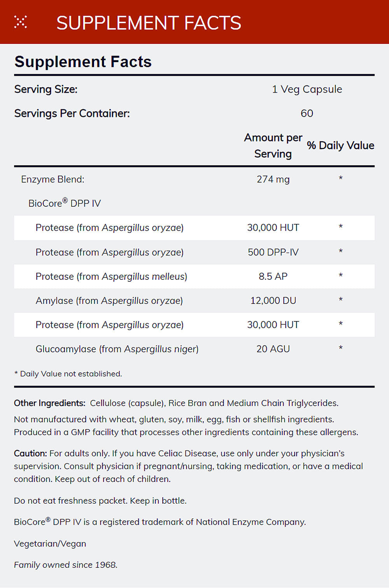Click the Serving Size label
This screenshot has width=389, height=588.
[x=46, y=89]
